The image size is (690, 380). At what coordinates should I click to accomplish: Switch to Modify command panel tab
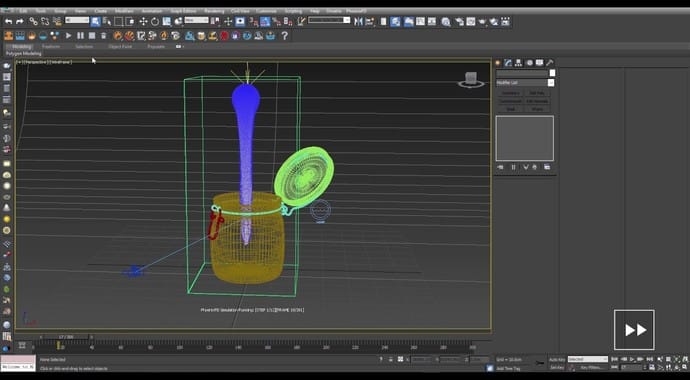coord(508,62)
